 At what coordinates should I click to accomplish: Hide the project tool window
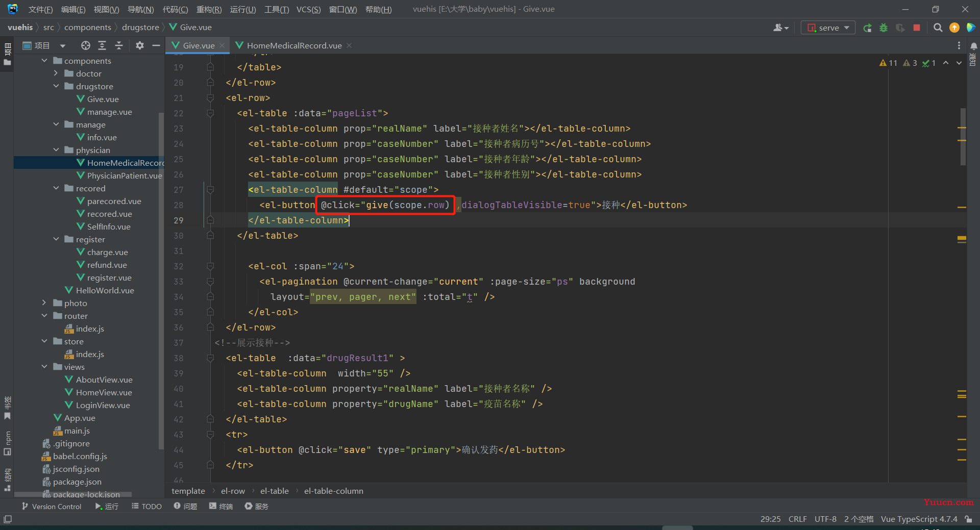coord(156,45)
